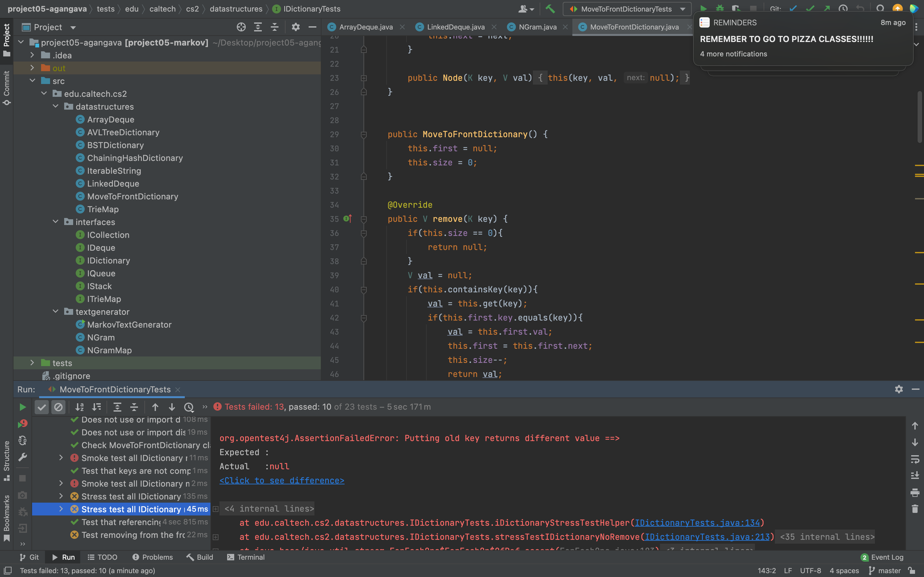Click the soft-wrap icon in console

[x=915, y=459]
